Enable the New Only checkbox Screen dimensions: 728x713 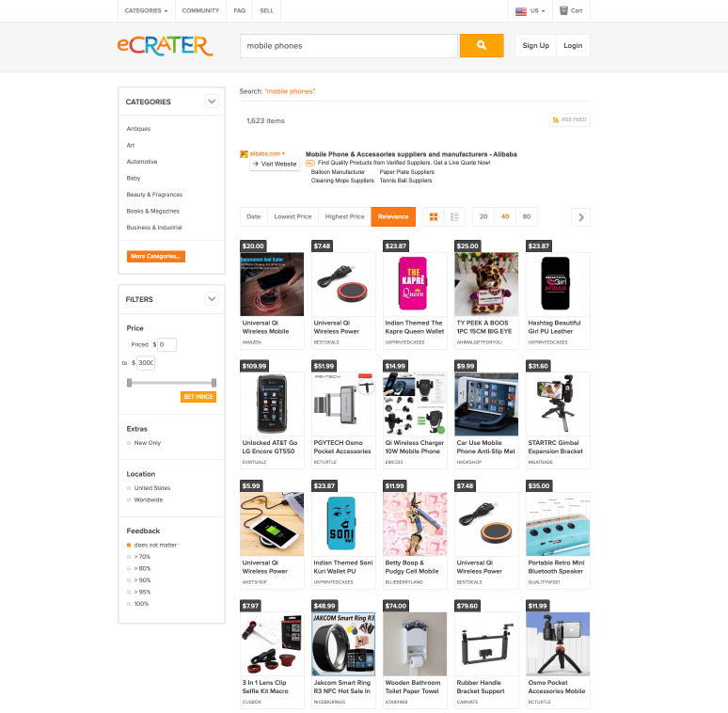[x=129, y=443]
